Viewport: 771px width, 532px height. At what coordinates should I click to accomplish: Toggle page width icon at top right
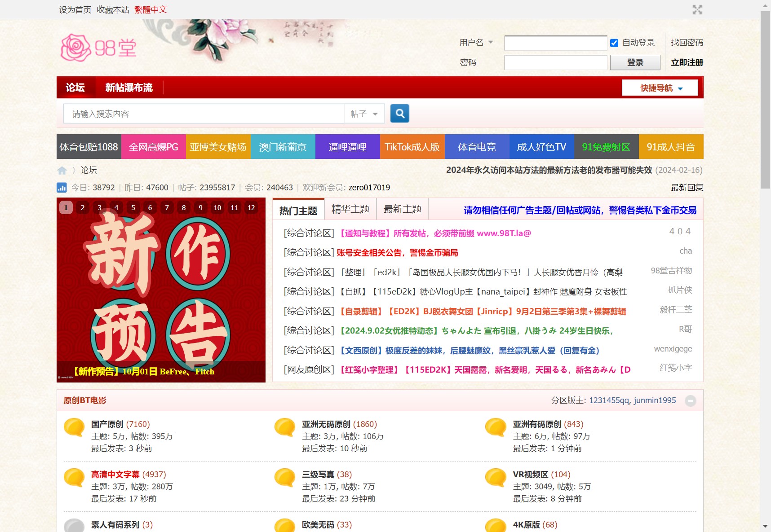[x=697, y=10]
